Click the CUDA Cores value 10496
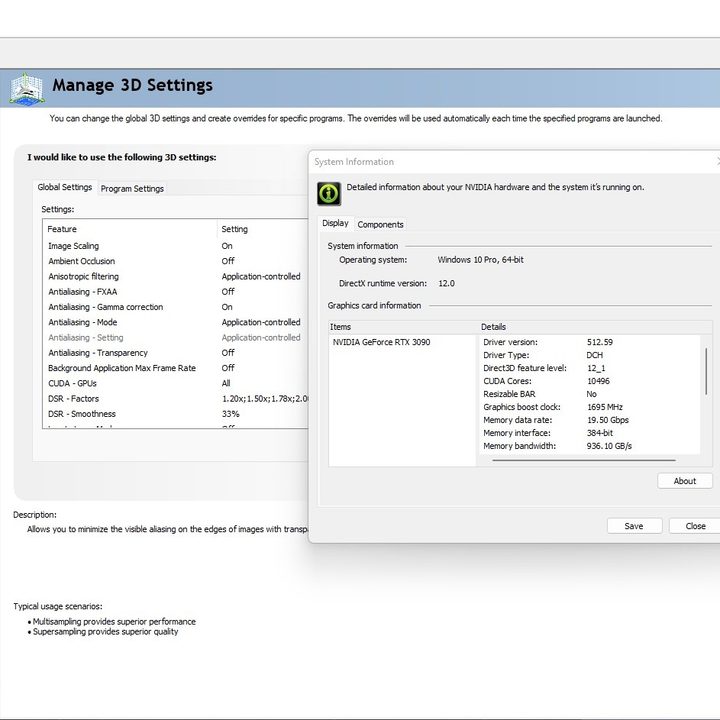The height and width of the screenshot is (720, 720). click(598, 381)
